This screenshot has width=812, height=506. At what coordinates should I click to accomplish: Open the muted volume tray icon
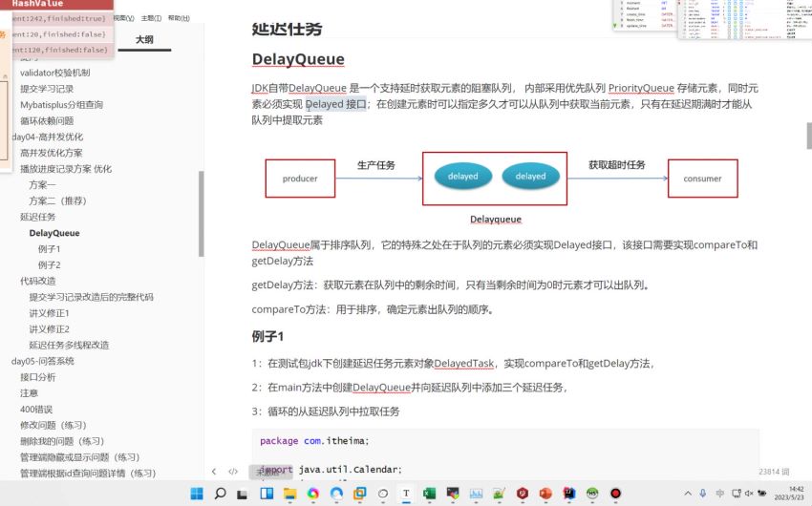(x=749, y=494)
